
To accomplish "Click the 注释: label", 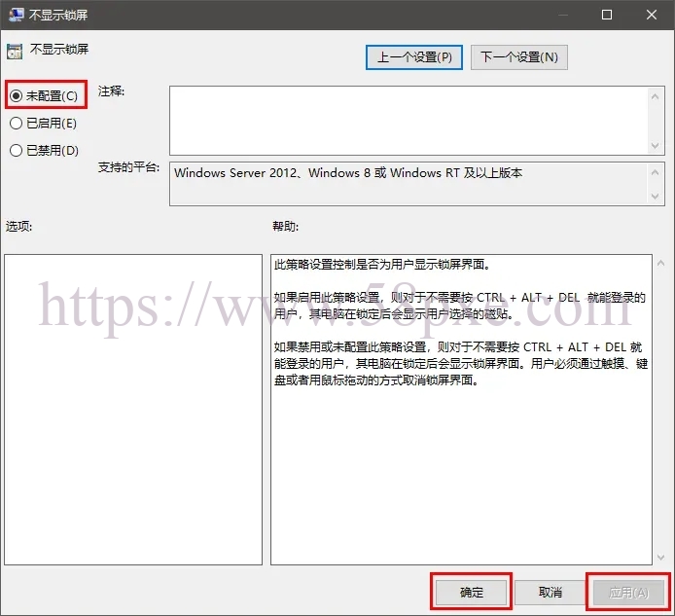I will (111, 91).
